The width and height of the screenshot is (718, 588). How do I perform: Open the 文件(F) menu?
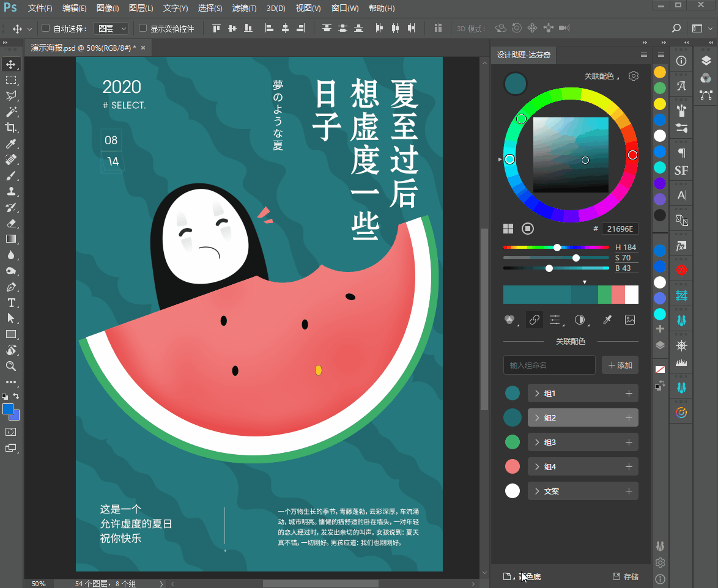pyautogui.click(x=40, y=8)
